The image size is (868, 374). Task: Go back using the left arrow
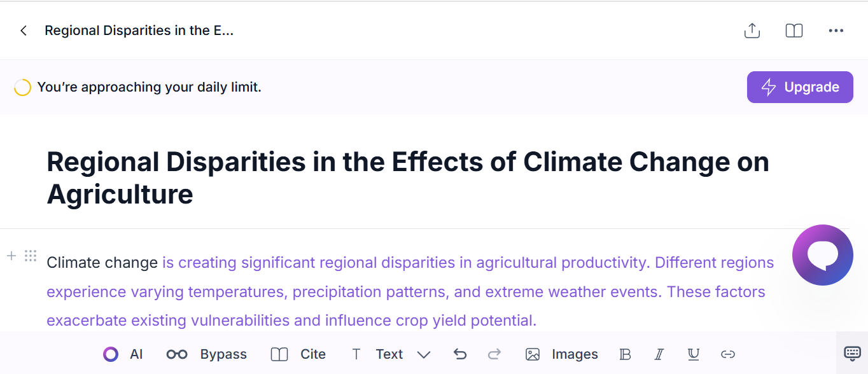click(x=24, y=31)
